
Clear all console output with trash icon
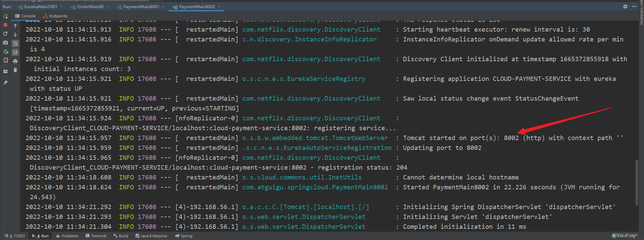pos(15,70)
